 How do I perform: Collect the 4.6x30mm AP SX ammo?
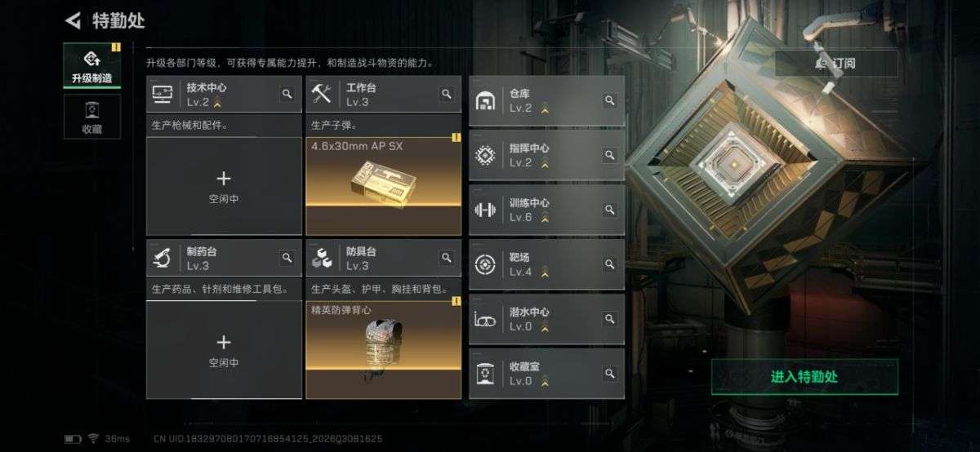[x=384, y=186]
